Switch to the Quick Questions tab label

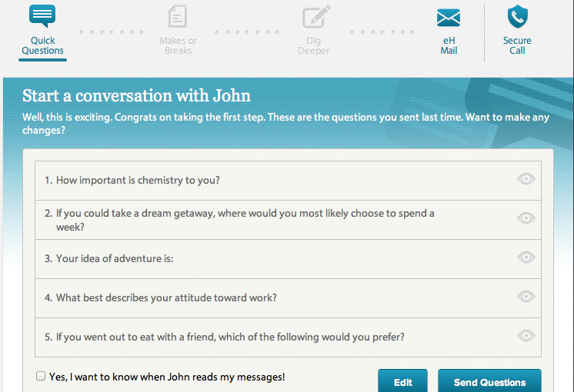42,45
